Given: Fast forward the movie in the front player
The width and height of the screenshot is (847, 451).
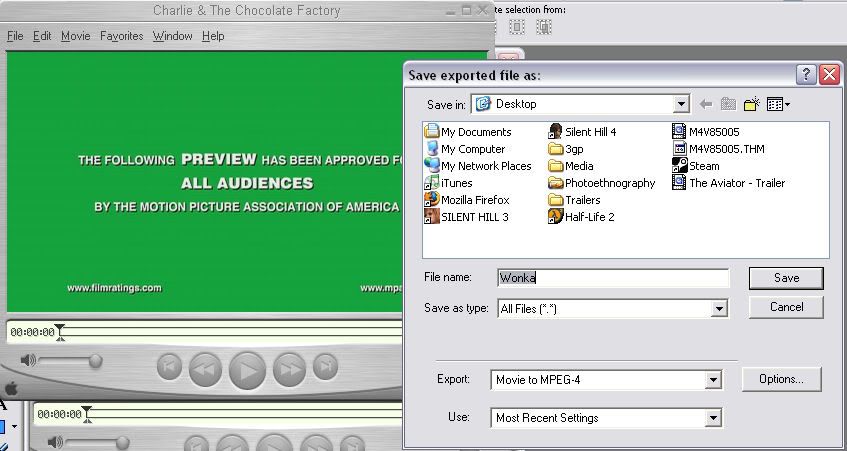Looking at the screenshot, I should tap(290, 369).
